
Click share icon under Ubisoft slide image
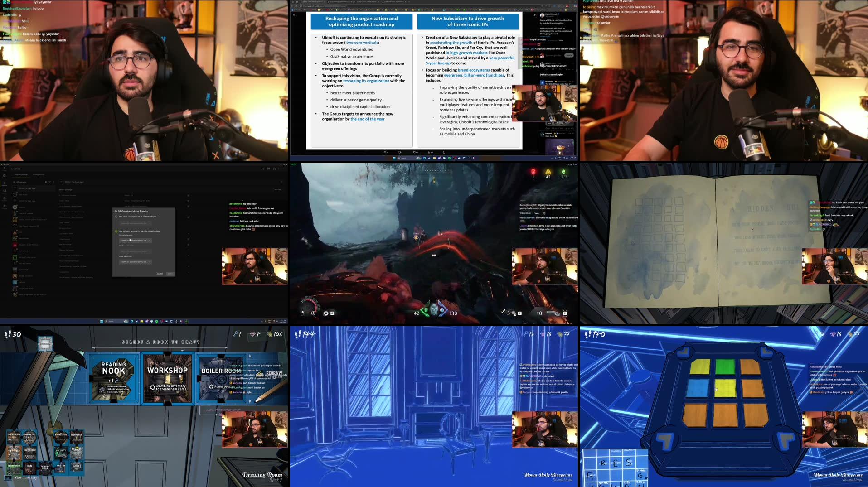(443, 152)
